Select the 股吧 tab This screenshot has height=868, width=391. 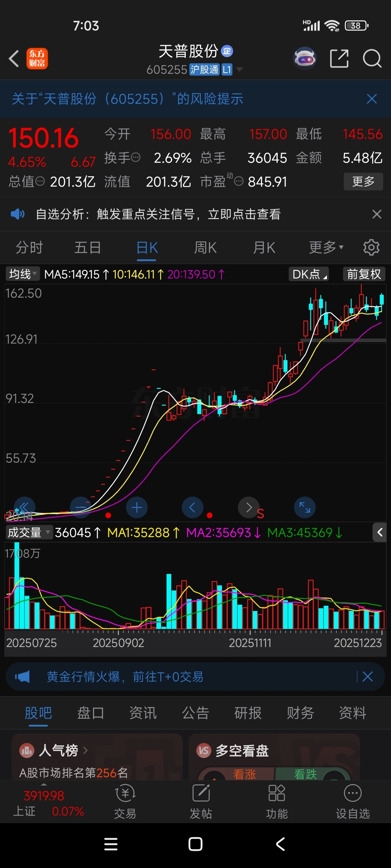[38, 713]
